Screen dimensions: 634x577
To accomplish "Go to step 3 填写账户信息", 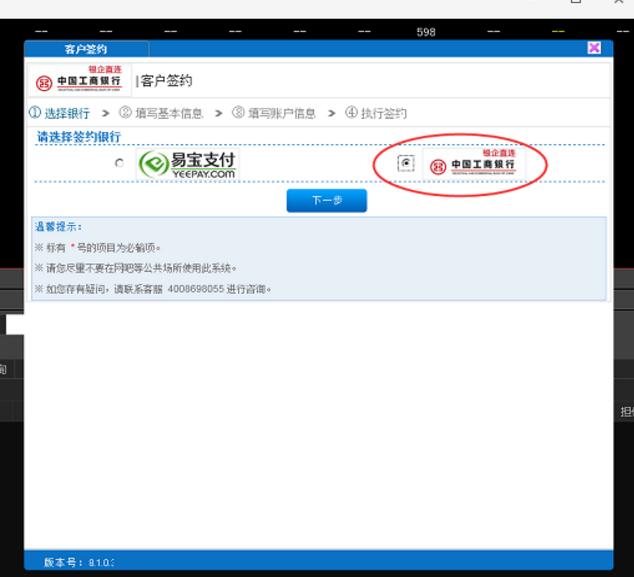I will tap(274, 113).
